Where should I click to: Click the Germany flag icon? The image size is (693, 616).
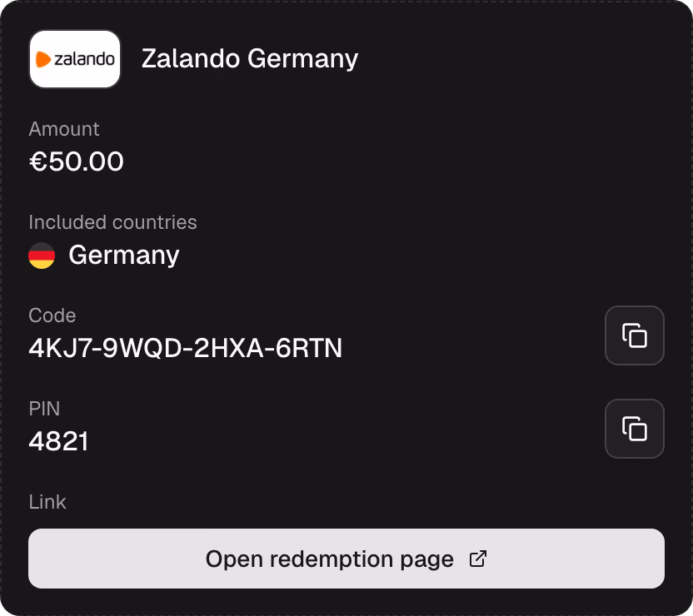pos(42,256)
